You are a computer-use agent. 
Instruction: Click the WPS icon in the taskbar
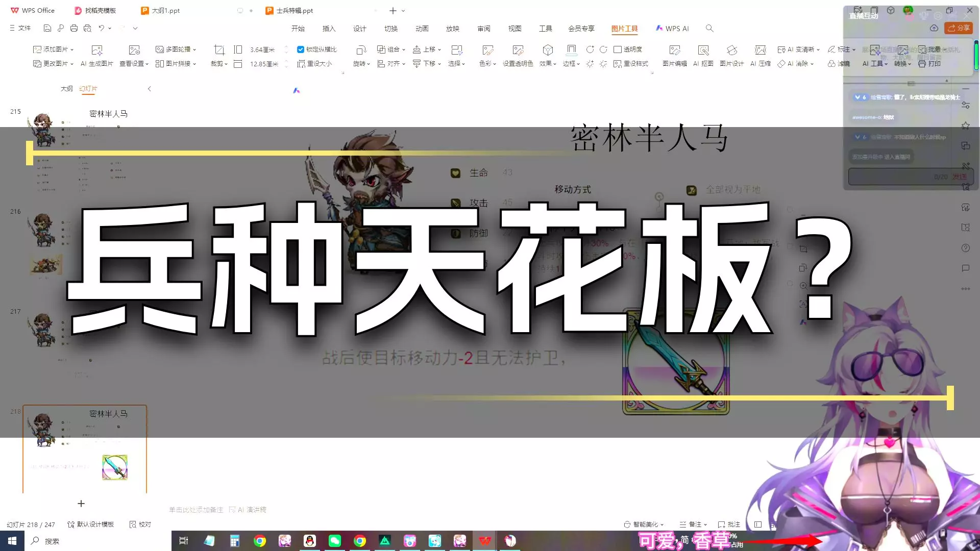click(485, 541)
